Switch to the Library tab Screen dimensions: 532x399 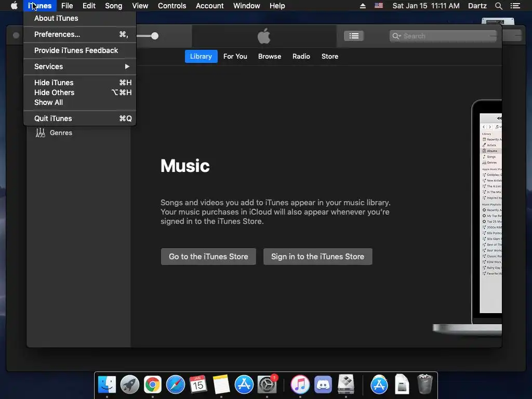tap(201, 56)
